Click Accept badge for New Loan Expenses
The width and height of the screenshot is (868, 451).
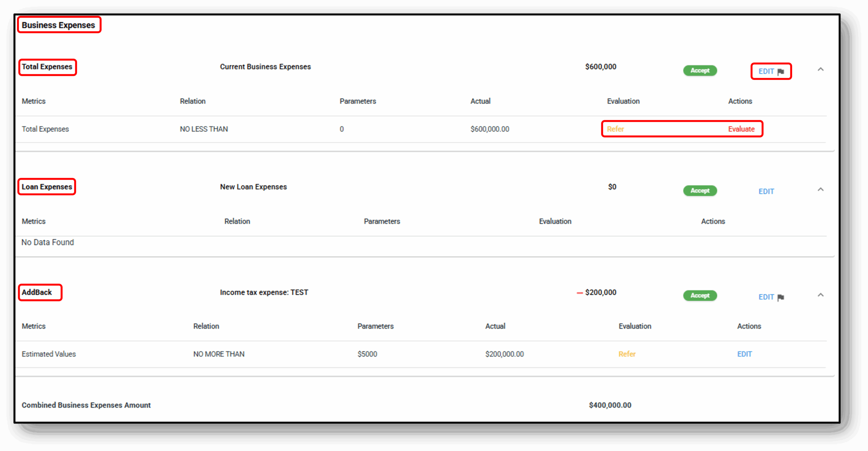[x=700, y=191]
